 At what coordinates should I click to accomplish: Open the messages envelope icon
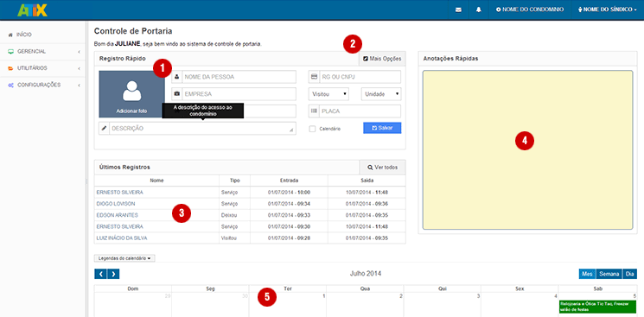click(458, 10)
